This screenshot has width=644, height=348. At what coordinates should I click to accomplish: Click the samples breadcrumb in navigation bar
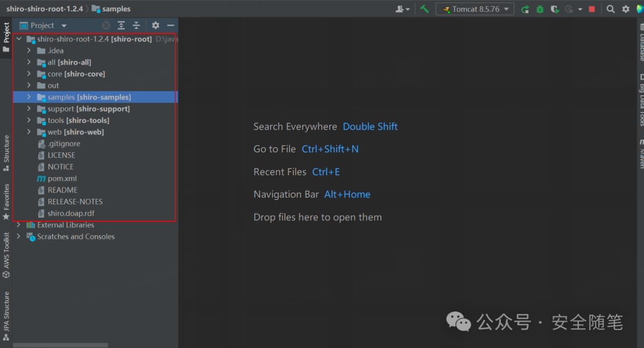coord(111,8)
